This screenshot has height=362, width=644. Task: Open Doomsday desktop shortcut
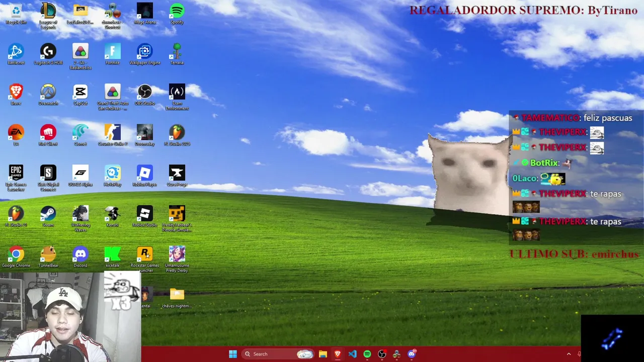[145, 135]
